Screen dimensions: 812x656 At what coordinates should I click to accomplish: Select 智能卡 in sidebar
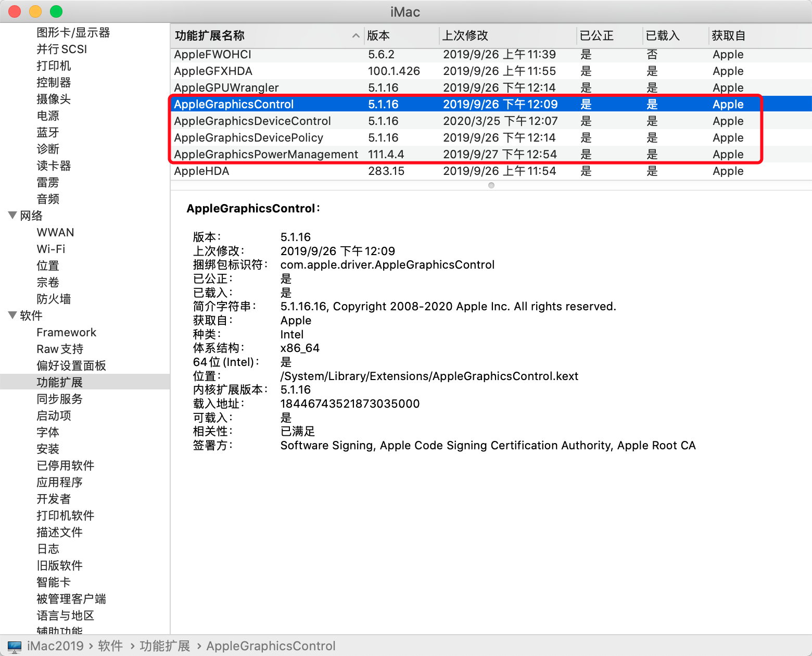click(x=54, y=582)
